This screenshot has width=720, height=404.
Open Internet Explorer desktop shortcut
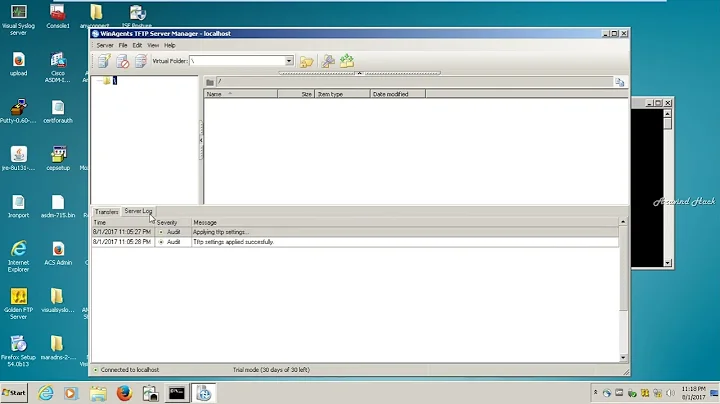tap(18, 256)
